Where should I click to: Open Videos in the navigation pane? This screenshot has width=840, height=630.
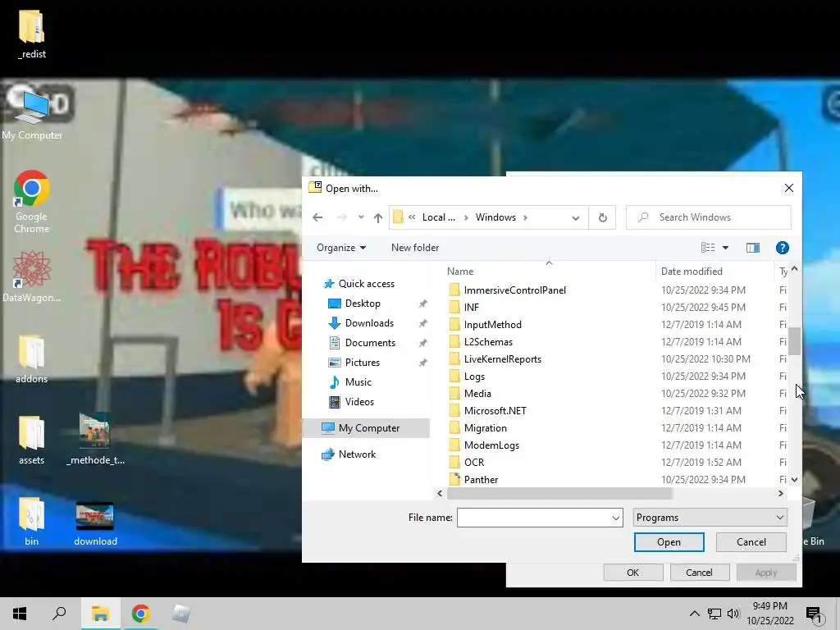(x=359, y=402)
